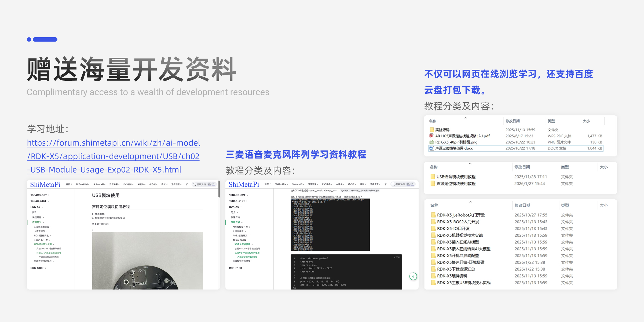The width and height of the screenshot is (644, 322).
Task: Expand AI在线模型开发 in USB模块使用 page sidebar
Action: tap(43, 227)
